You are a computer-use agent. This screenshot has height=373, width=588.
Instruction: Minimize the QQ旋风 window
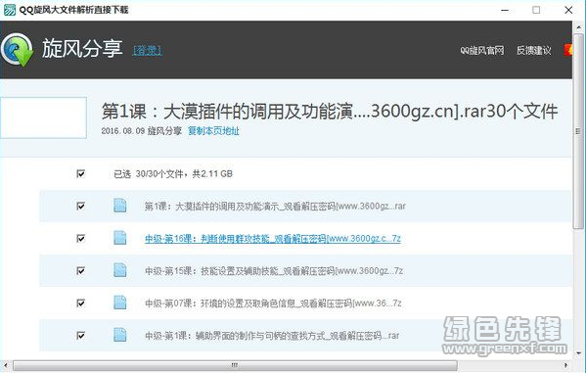tap(505, 10)
